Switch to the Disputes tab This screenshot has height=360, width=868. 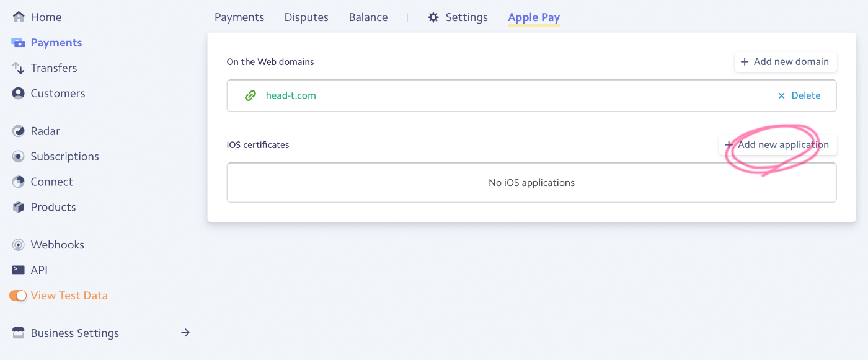[306, 17]
